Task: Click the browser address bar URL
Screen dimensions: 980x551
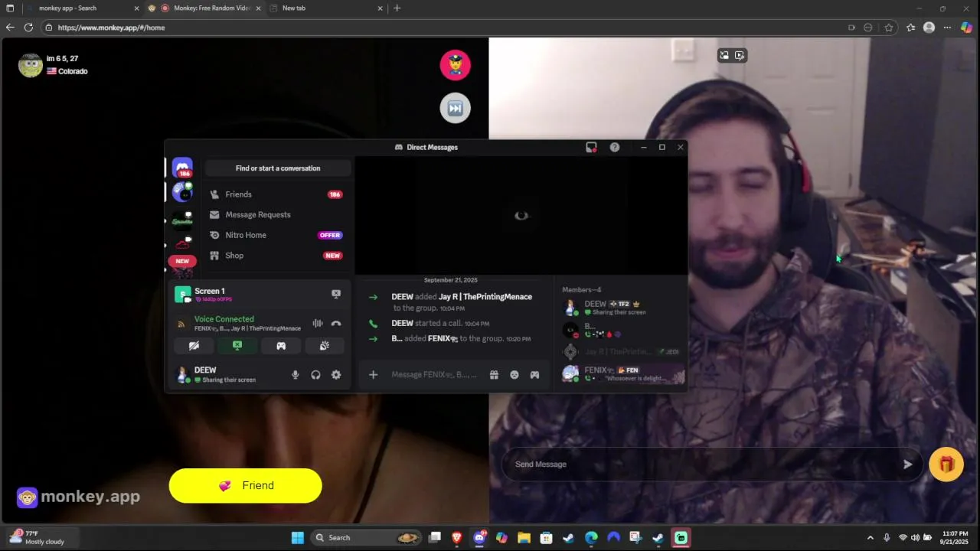Action: 111,28
